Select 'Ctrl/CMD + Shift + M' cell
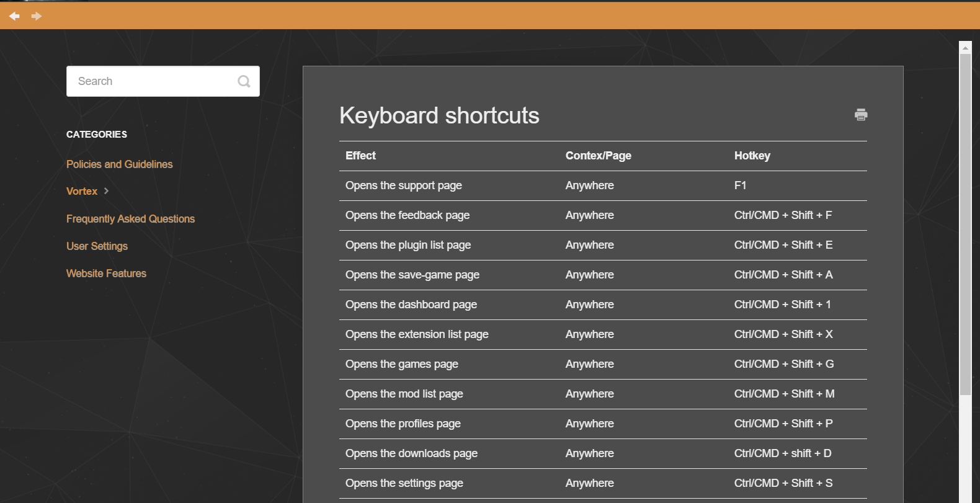 coord(784,394)
